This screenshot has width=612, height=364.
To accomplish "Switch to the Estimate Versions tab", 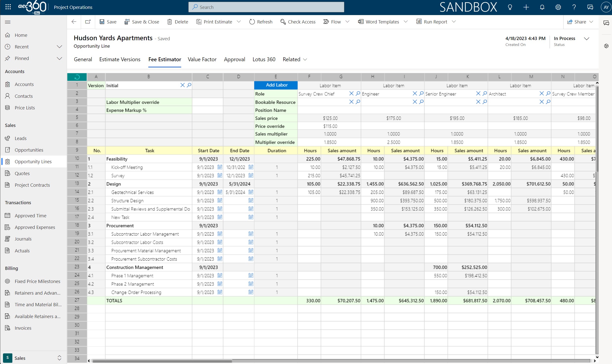I will (x=120, y=59).
